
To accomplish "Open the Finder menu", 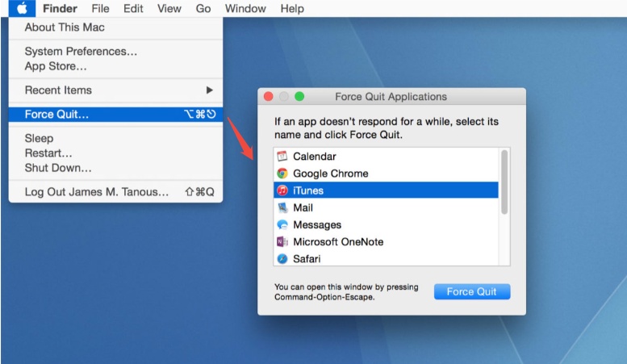I will [60, 8].
